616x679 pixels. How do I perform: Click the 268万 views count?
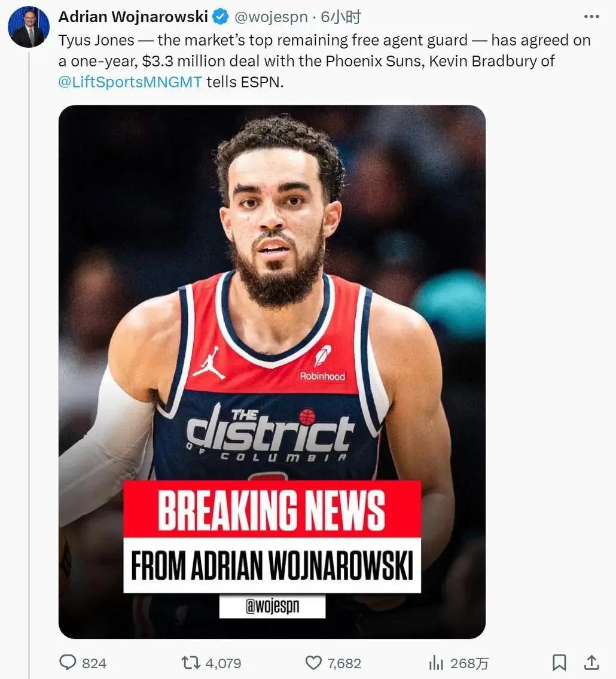469,663
